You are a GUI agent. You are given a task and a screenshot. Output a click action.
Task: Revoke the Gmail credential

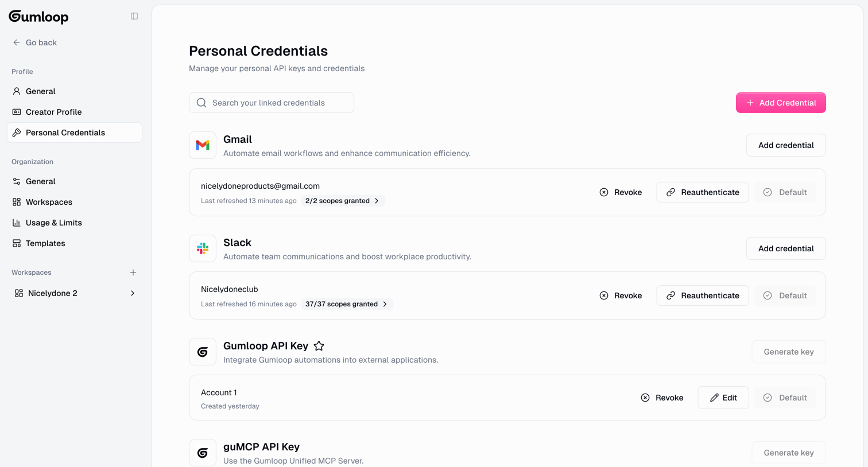pyautogui.click(x=621, y=192)
